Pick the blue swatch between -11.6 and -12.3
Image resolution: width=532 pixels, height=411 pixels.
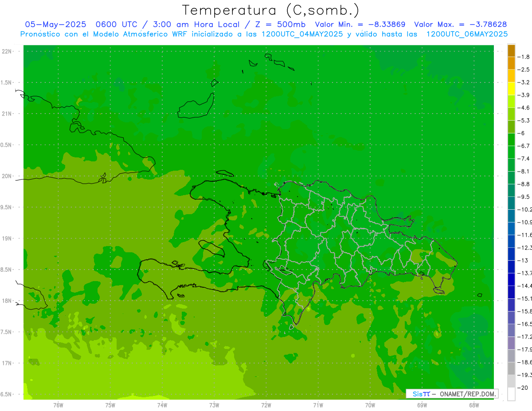[511, 241]
